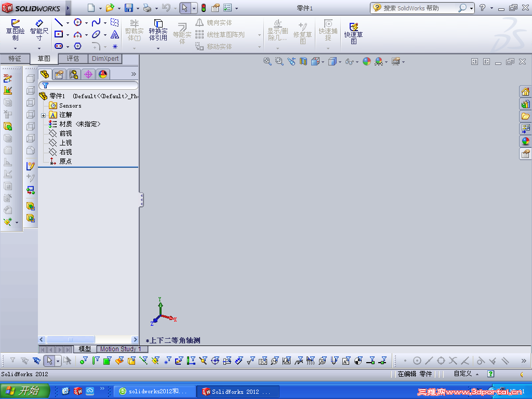Click the Save icon in the top toolbar

pyautogui.click(x=129, y=8)
